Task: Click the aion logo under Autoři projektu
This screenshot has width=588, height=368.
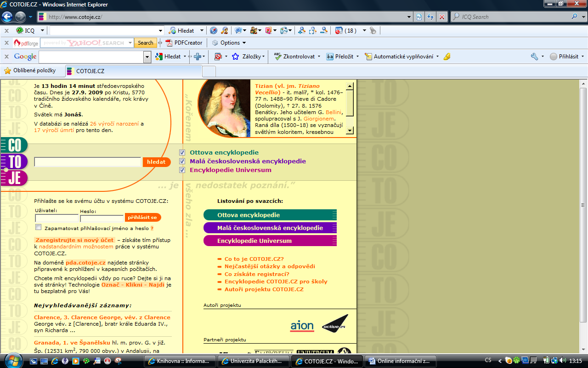Action: click(x=302, y=327)
